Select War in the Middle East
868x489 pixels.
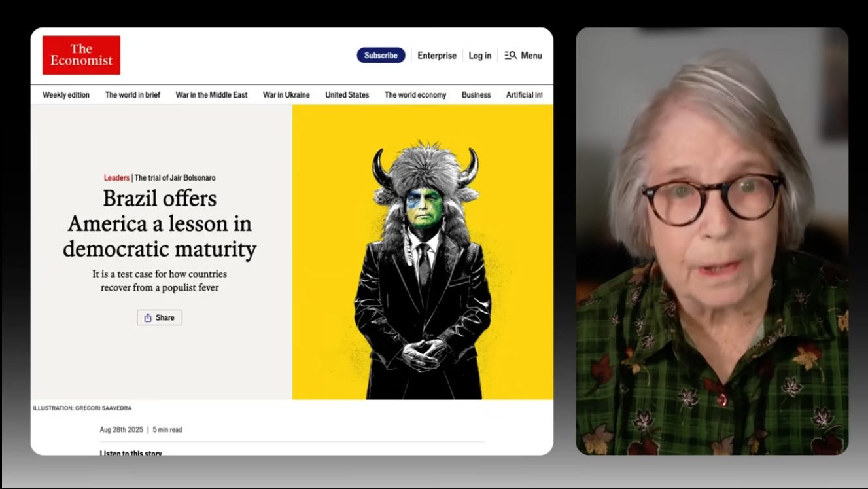pos(211,95)
